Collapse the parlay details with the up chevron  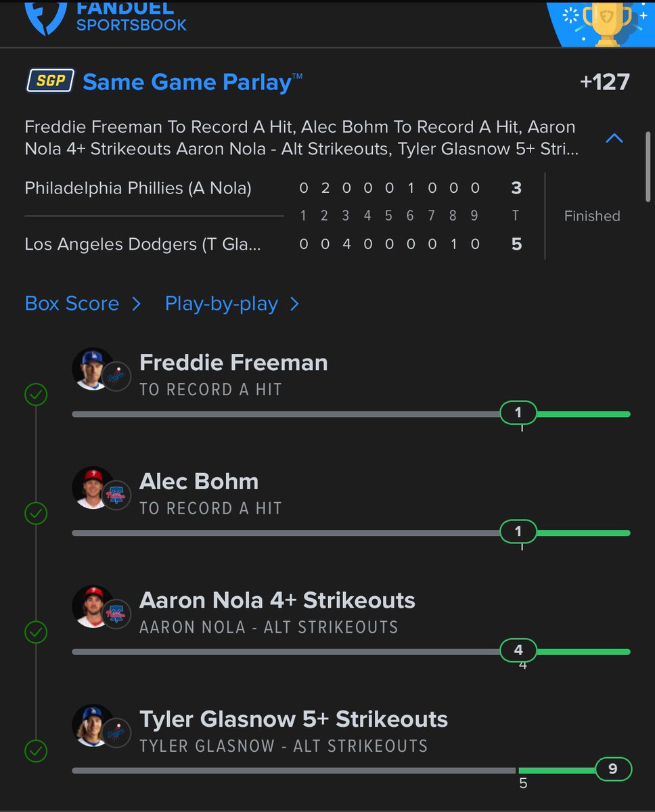pyautogui.click(x=614, y=138)
